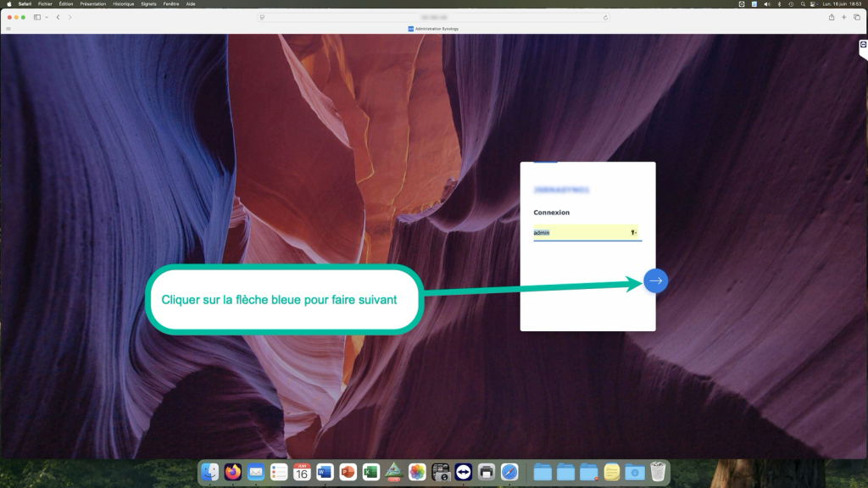Open Firefox from the Dock
The image size is (868, 488).
tap(233, 472)
